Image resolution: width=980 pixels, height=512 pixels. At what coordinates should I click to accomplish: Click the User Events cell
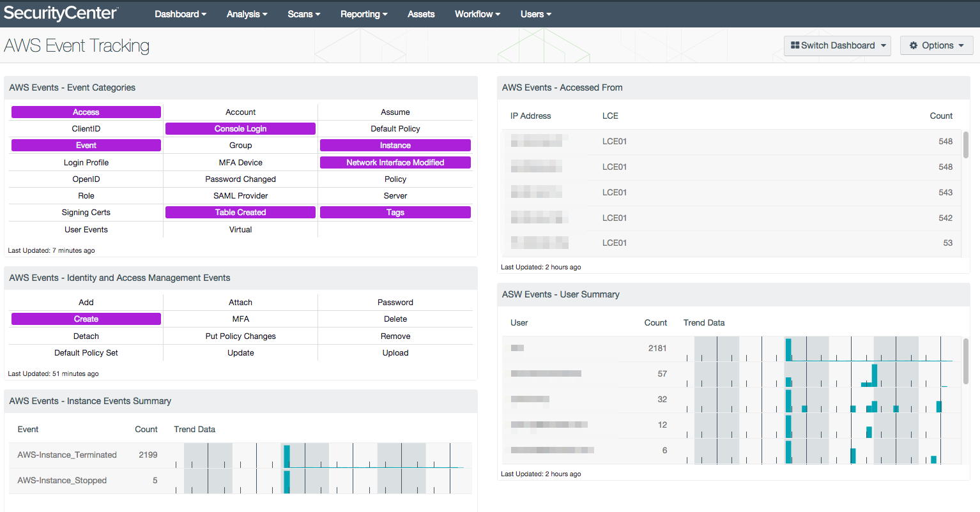[86, 230]
